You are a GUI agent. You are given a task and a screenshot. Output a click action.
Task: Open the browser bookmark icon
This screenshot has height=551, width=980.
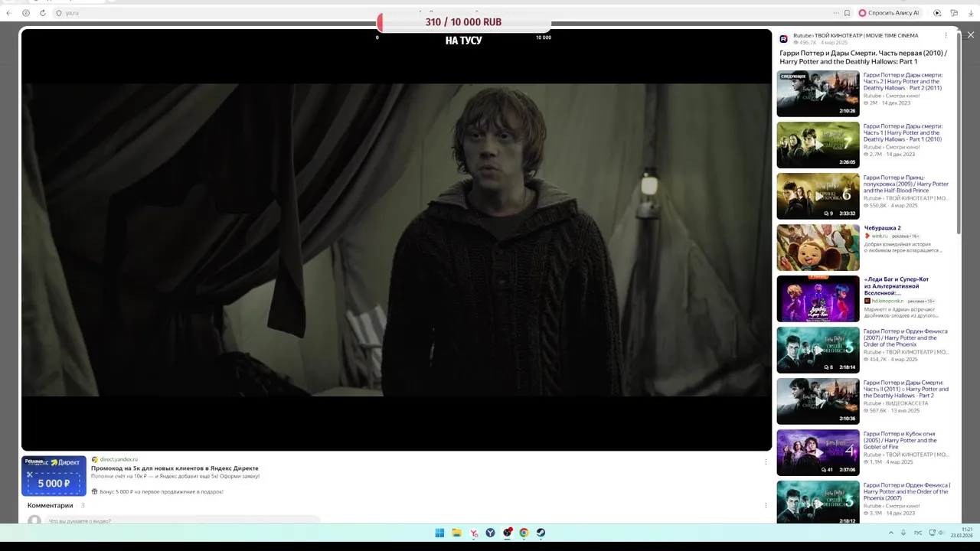pyautogui.click(x=847, y=13)
